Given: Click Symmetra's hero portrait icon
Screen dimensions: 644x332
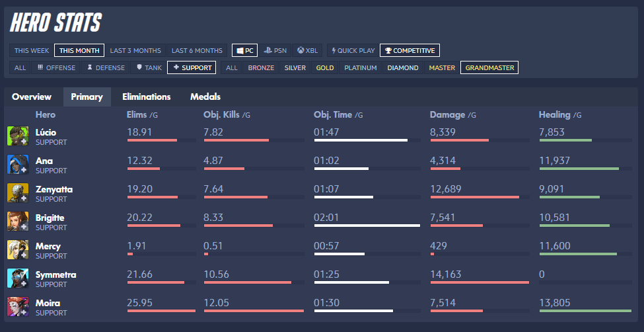Looking at the screenshot, I should pos(18,278).
